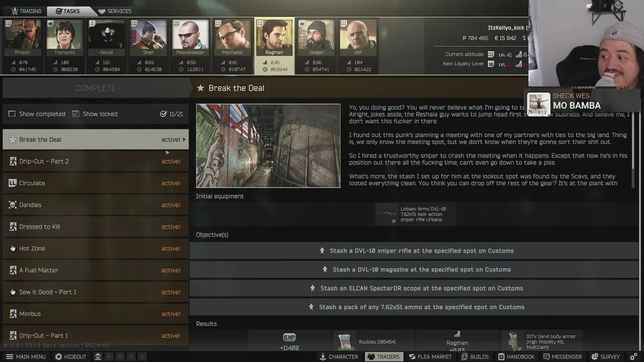Screen dimensions: 644x362
Task: Select the Therapist trader portrait
Action: click(x=64, y=37)
